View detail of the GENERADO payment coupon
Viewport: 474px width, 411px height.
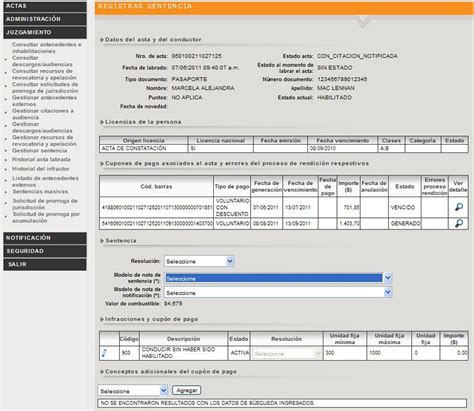pyautogui.click(x=459, y=223)
